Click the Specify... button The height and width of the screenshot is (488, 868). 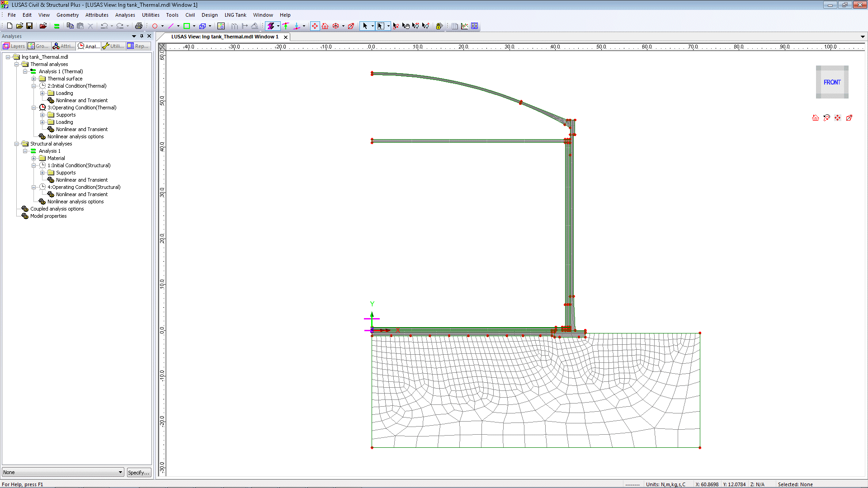(138, 472)
